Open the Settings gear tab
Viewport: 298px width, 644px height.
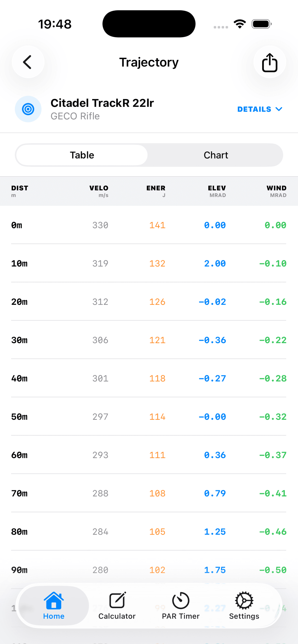[244, 605]
